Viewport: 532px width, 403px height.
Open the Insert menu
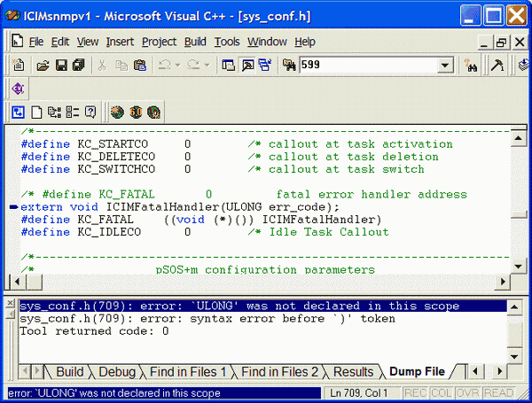coord(120,42)
